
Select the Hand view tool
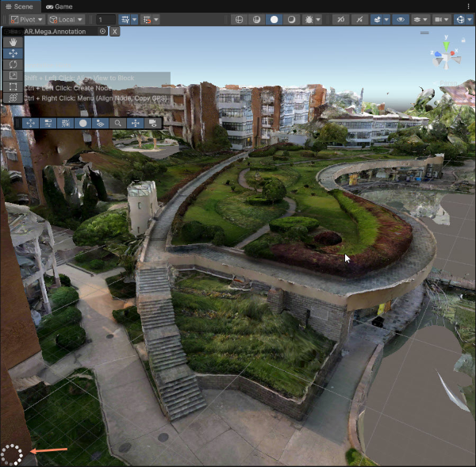(12, 43)
